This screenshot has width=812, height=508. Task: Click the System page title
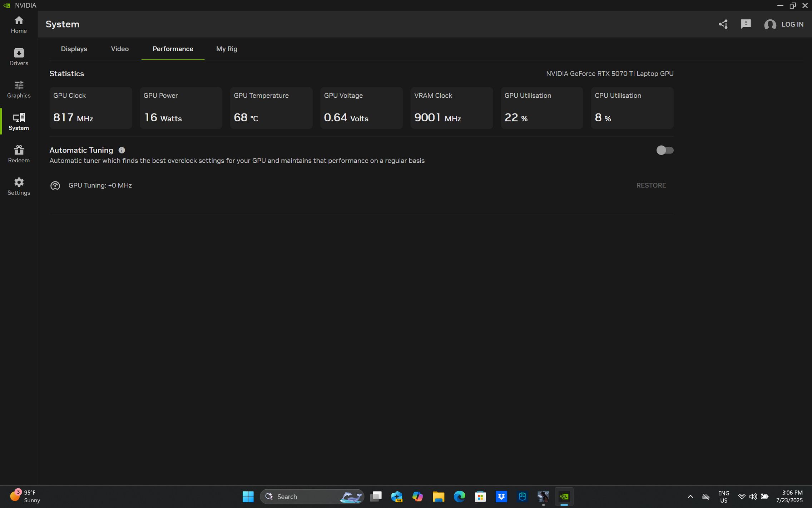point(62,24)
